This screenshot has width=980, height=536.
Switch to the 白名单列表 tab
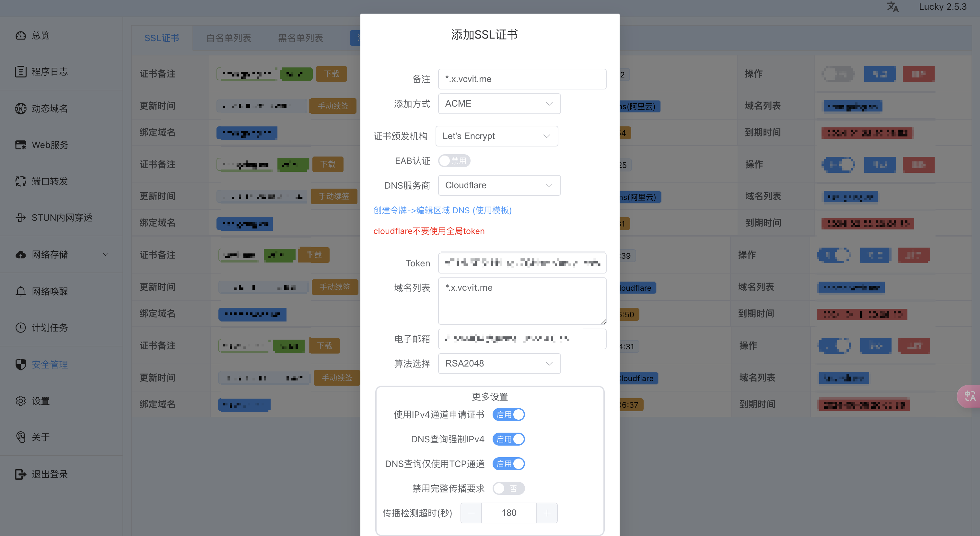pyautogui.click(x=229, y=38)
